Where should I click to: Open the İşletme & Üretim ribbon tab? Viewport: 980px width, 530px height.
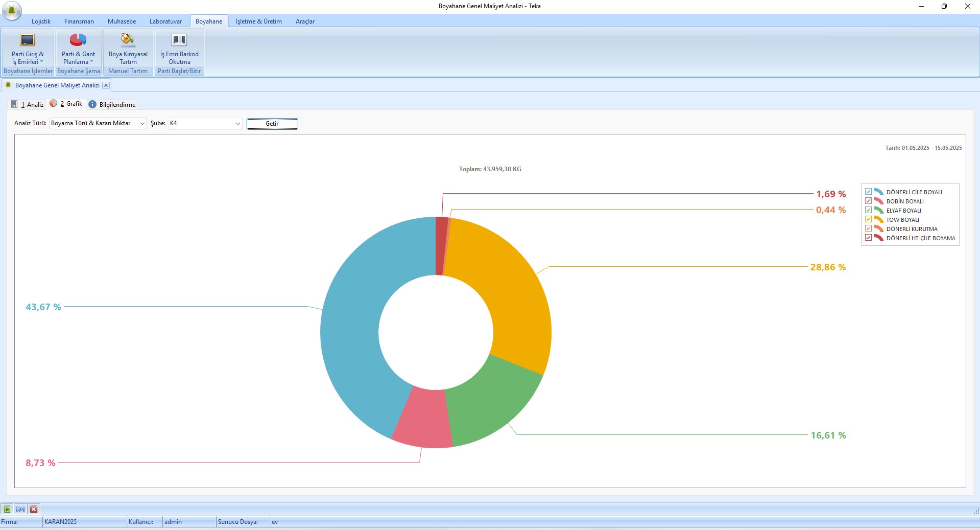tap(258, 21)
